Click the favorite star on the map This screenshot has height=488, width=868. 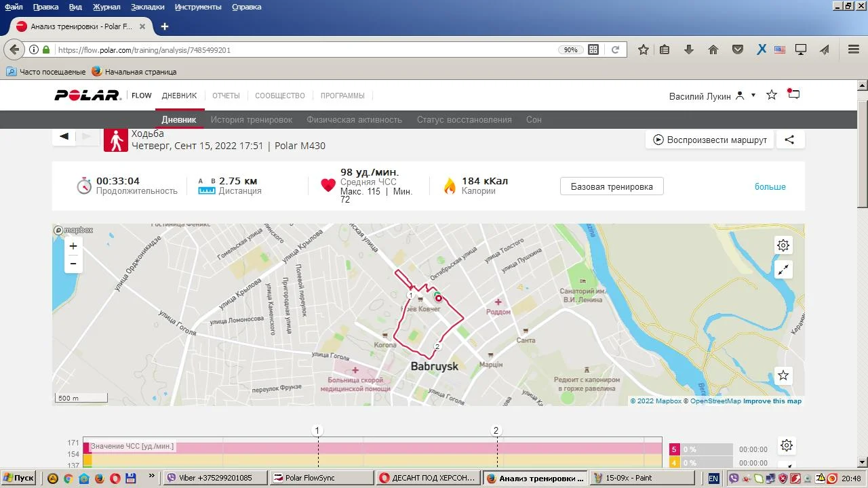point(783,375)
